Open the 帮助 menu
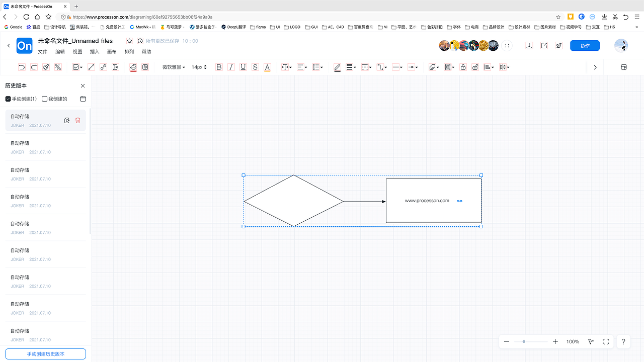The width and height of the screenshot is (644, 362). [x=146, y=52]
